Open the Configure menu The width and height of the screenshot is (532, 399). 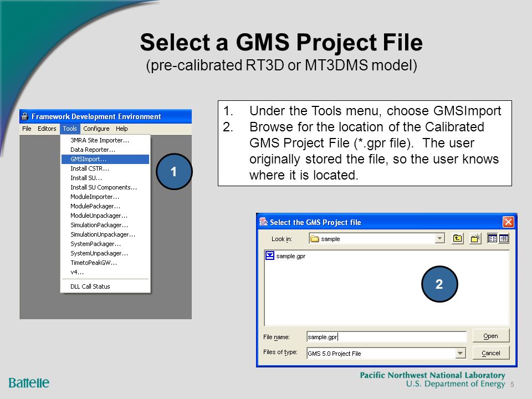click(96, 129)
